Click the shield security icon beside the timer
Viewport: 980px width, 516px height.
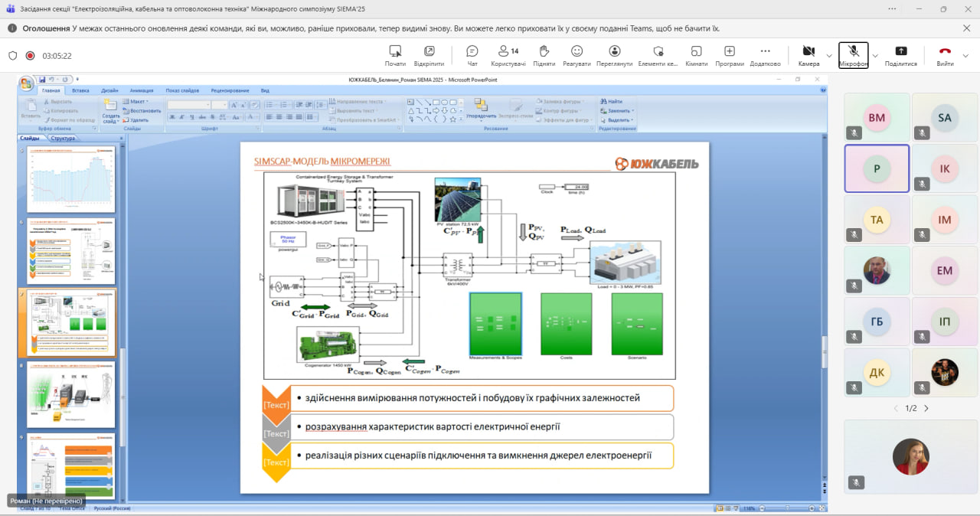tap(12, 56)
